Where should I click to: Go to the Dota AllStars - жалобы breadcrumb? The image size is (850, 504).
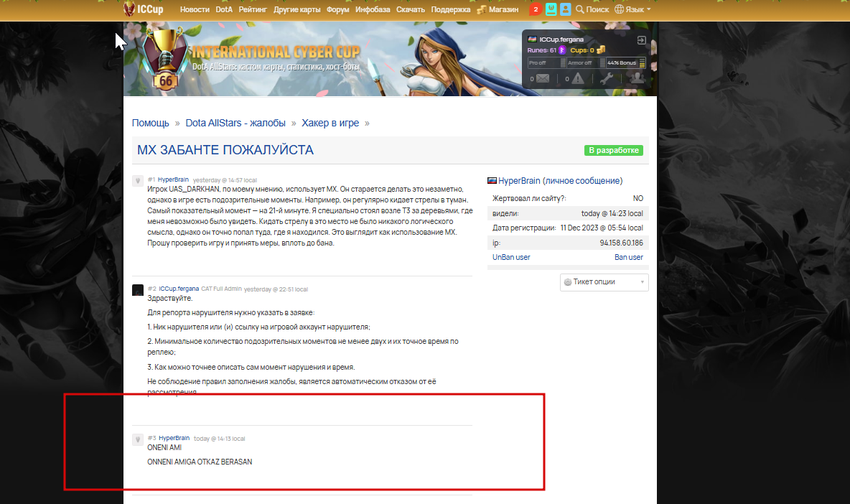click(235, 123)
